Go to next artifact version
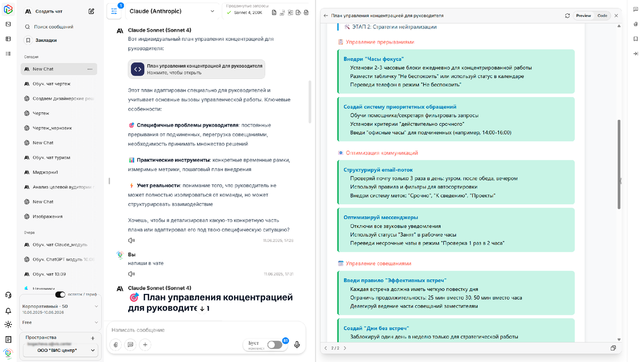644x362 pixels. pos(345,348)
